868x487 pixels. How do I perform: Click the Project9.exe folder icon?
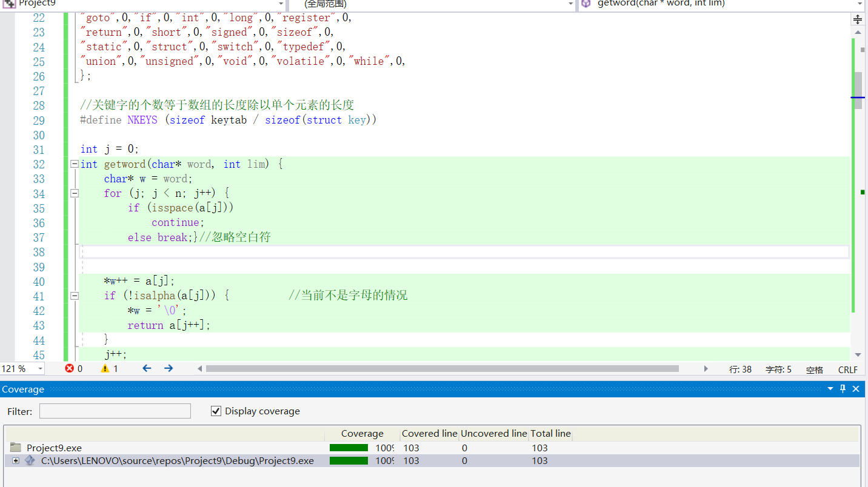point(16,448)
